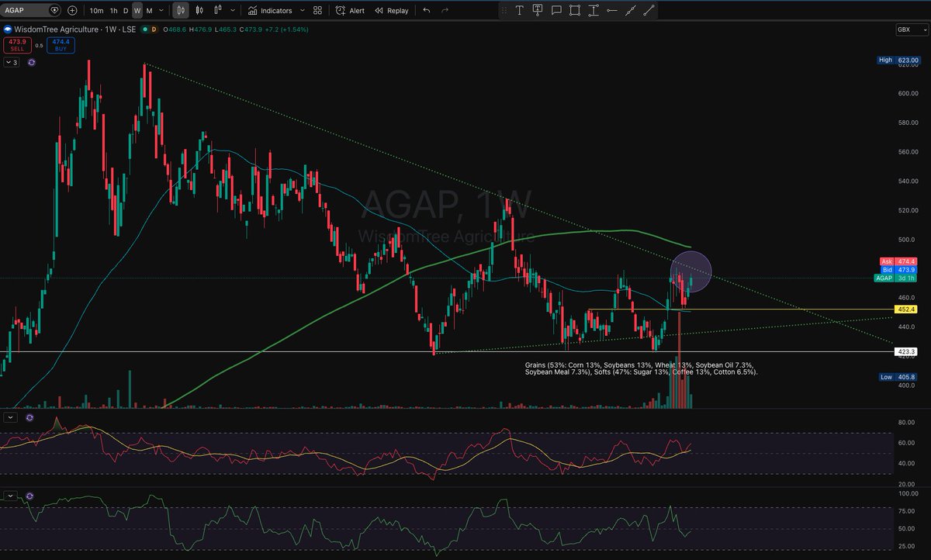Click the purple refresh icon under the legend

30,62
